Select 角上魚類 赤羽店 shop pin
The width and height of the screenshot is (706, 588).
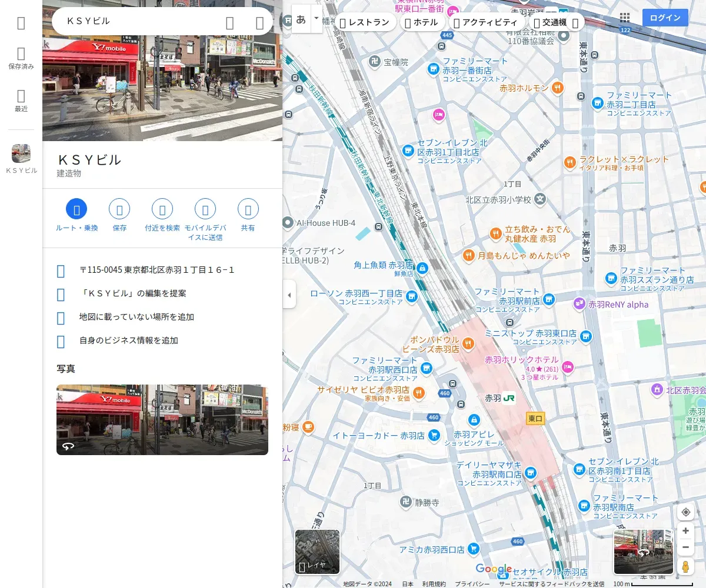[x=422, y=268]
